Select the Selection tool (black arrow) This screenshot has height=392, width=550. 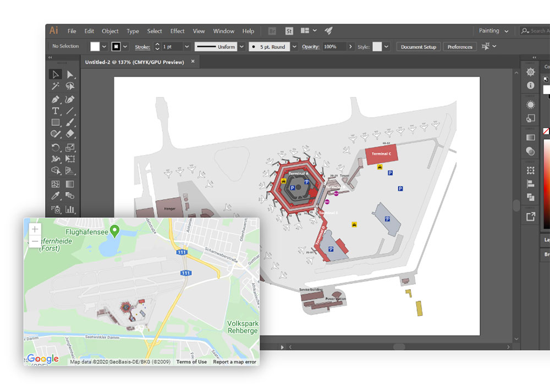pos(55,74)
